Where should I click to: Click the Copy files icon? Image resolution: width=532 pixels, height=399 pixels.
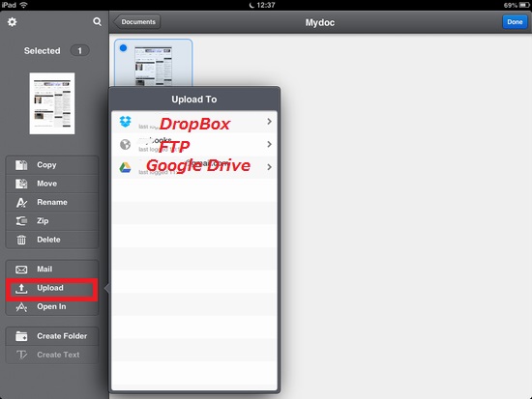coord(21,165)
